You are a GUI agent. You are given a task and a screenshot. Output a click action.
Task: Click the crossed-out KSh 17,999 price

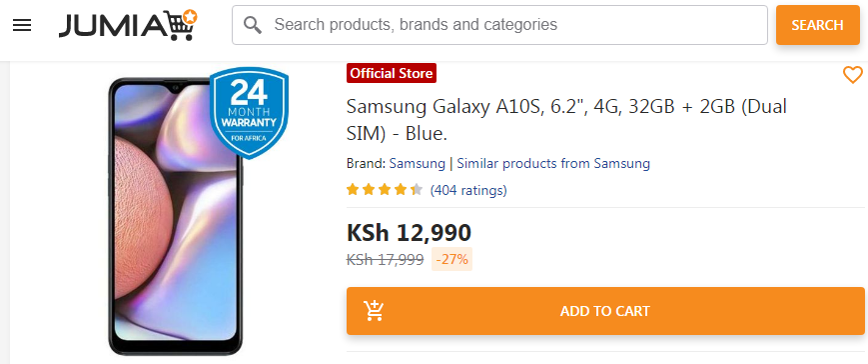click(x=386, y=259)
